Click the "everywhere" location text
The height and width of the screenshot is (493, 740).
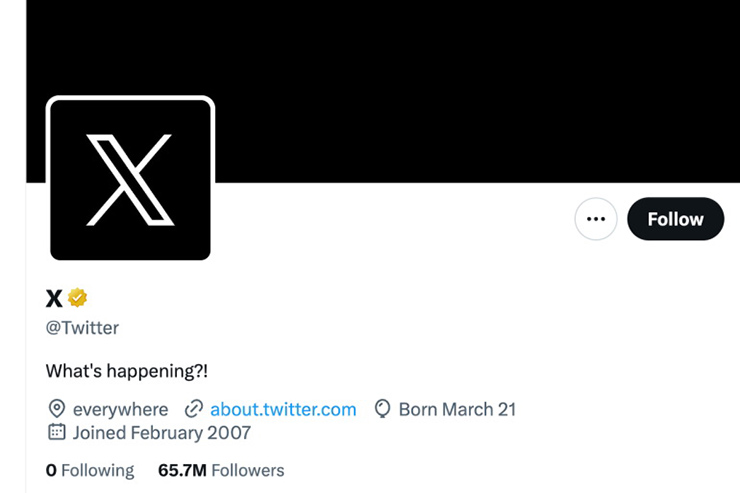pos(120,409)
